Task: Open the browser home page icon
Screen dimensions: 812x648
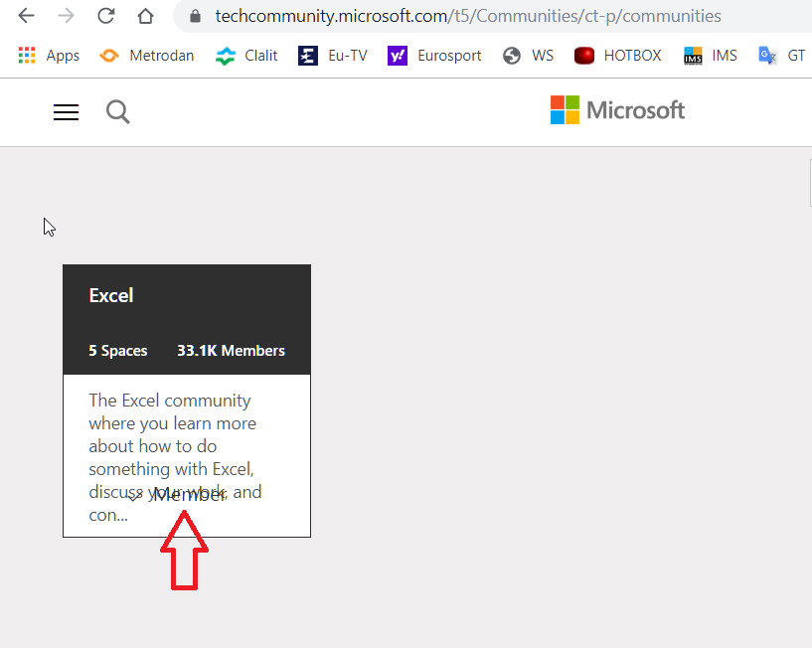Action: coord(145,15)
